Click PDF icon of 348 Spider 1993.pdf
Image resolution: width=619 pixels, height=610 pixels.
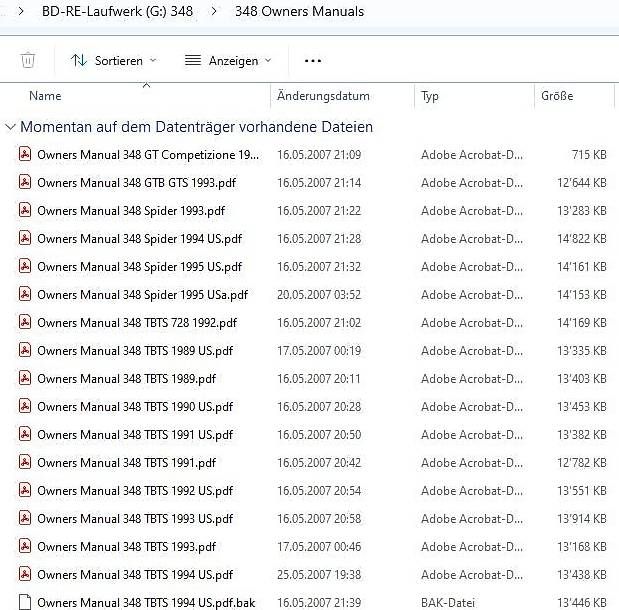point(25,210)
